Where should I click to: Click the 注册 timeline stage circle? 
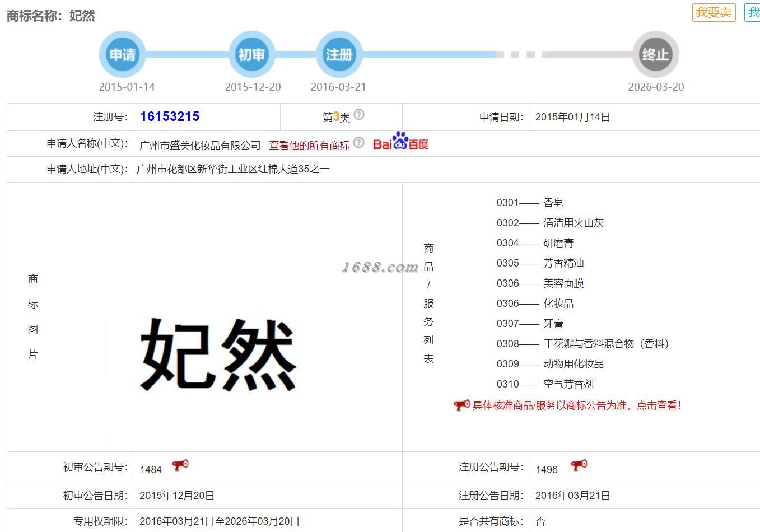tap(339, 54)
